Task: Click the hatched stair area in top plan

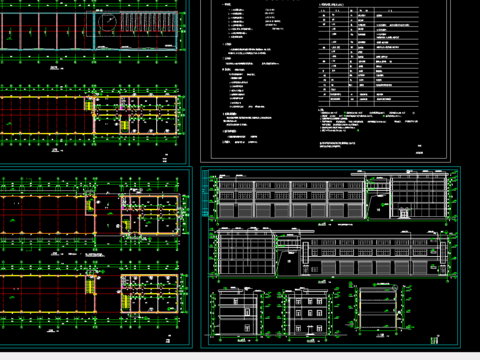Action: click(148, 22)
